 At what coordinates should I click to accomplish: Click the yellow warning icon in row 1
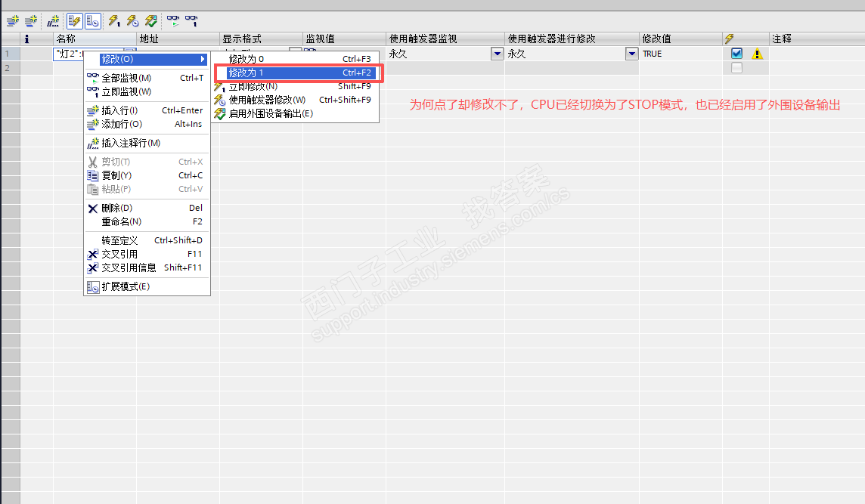coord(757,54)
